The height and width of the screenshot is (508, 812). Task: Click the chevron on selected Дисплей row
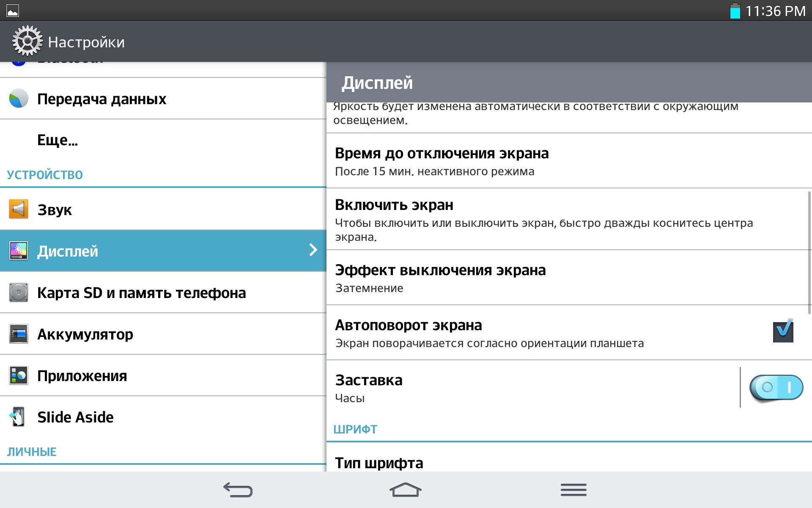tap(313, 250)
